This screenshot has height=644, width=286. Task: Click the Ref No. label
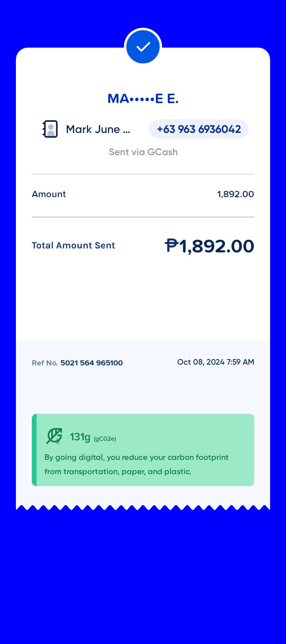(x=45, y=363)
